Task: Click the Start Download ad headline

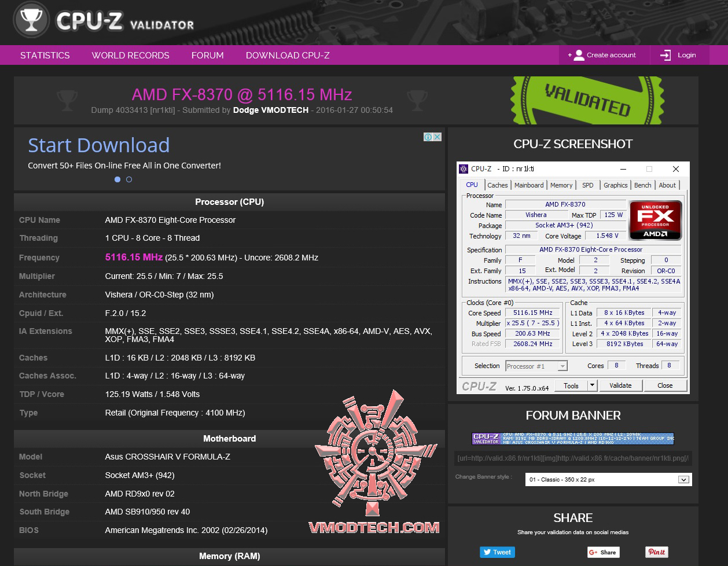Action: tap(99, 145)
